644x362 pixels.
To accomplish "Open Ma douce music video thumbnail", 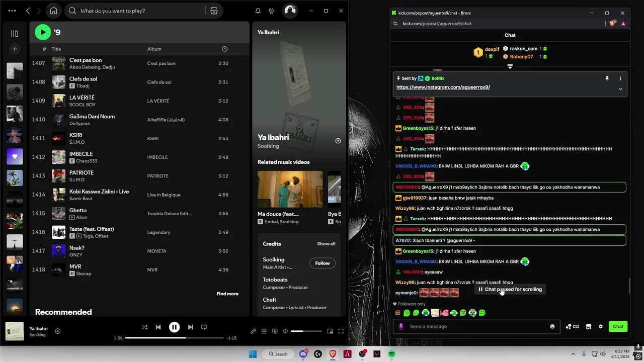I will 290,189.
